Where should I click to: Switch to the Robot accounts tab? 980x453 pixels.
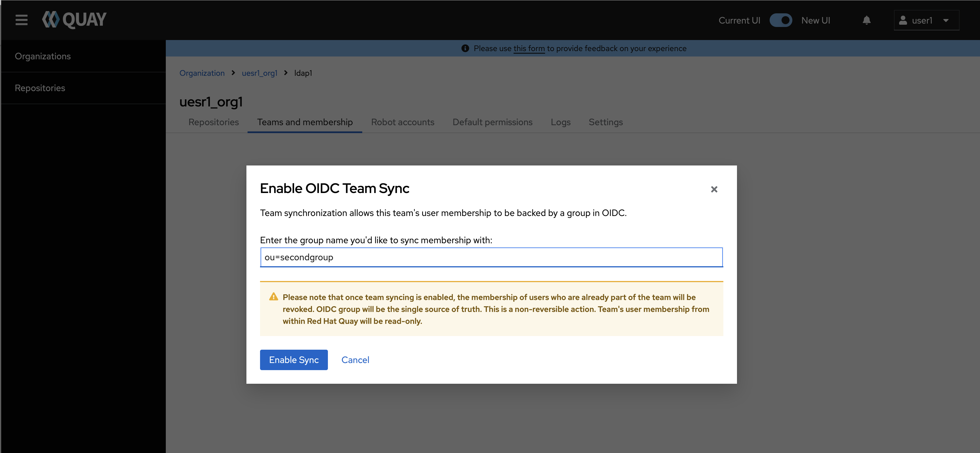[x=403, y=122]
